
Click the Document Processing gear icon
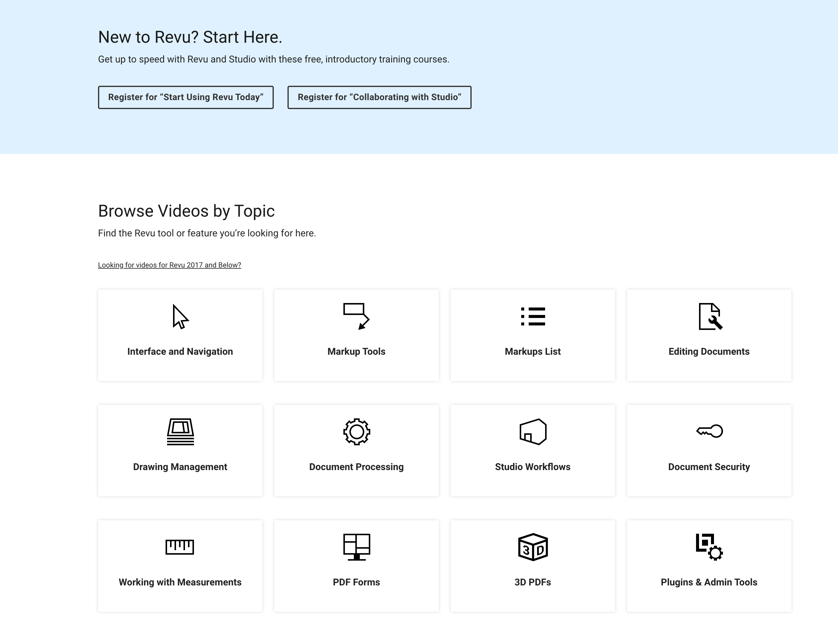tap(357, 432)
